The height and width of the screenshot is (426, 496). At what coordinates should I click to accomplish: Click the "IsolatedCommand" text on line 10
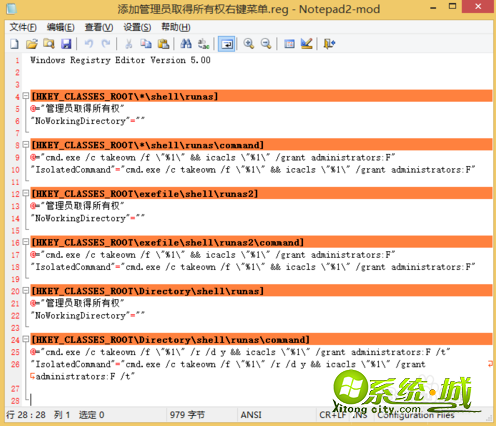click(x=73, y=170)
